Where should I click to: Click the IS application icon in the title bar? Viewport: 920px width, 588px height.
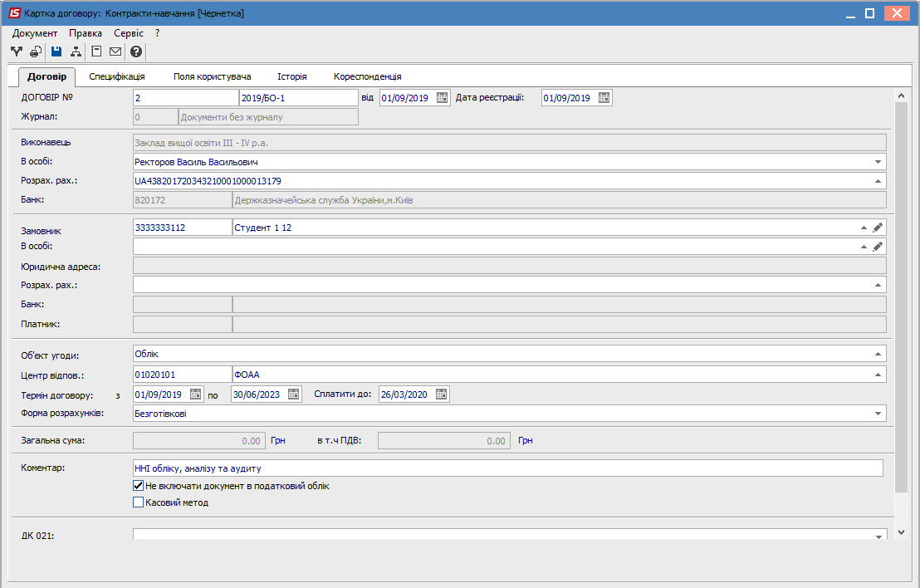tap(14, 13)
